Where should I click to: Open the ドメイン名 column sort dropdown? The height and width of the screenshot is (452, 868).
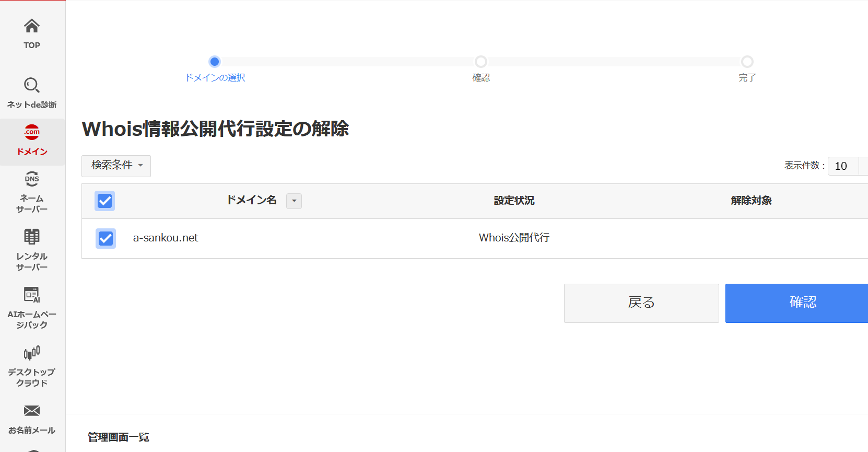click(294, 201)
